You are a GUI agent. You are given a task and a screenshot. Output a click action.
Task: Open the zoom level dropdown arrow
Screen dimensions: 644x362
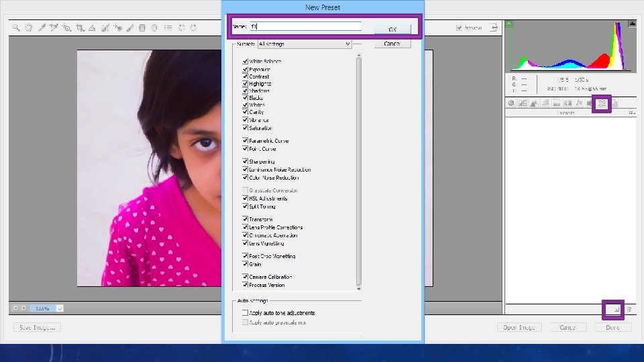point(60,308)
